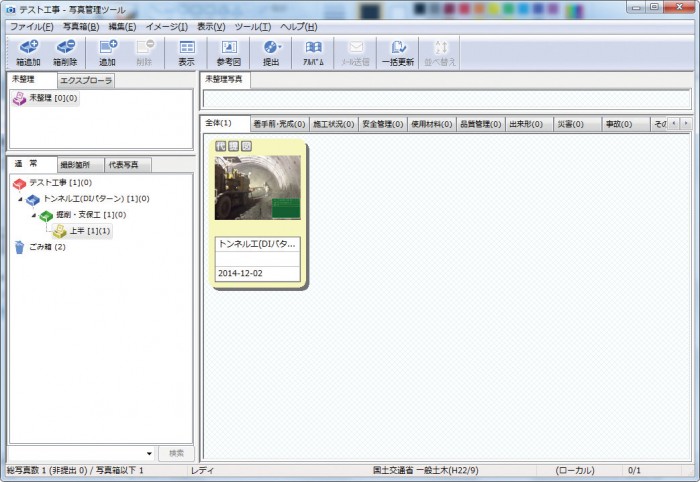Screen dimensions: 700x482
Task: Click the 図 badge on photo card
Action: coord(246,146)
